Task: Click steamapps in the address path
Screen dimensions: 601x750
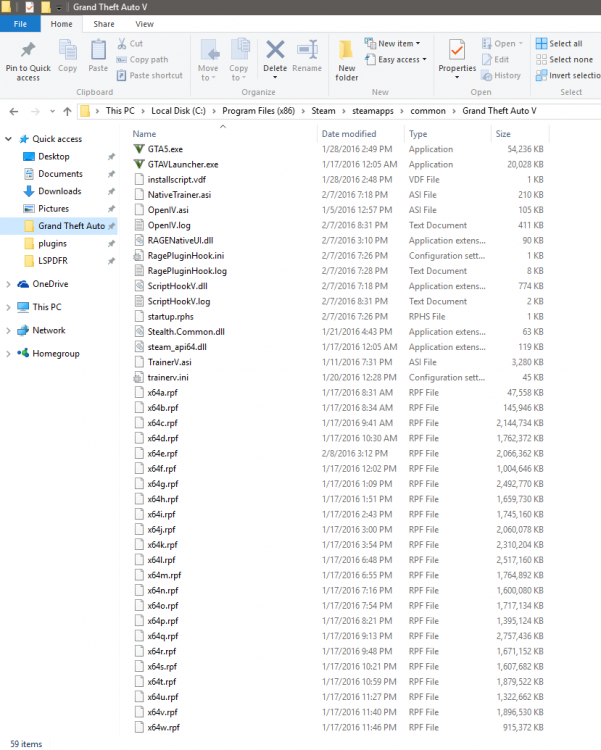Action: click(373, 111)
